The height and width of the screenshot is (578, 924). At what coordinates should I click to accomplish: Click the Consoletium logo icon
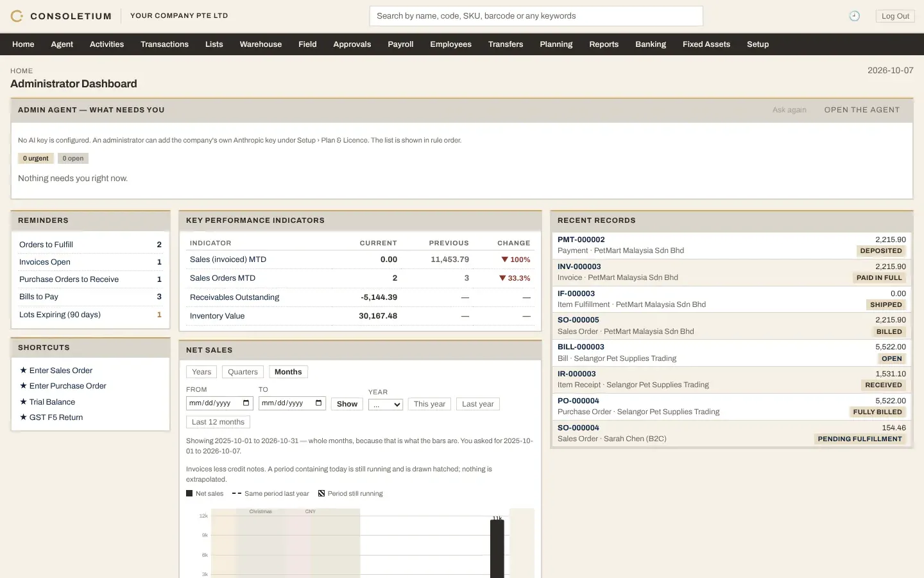click(x=17, y=16)
